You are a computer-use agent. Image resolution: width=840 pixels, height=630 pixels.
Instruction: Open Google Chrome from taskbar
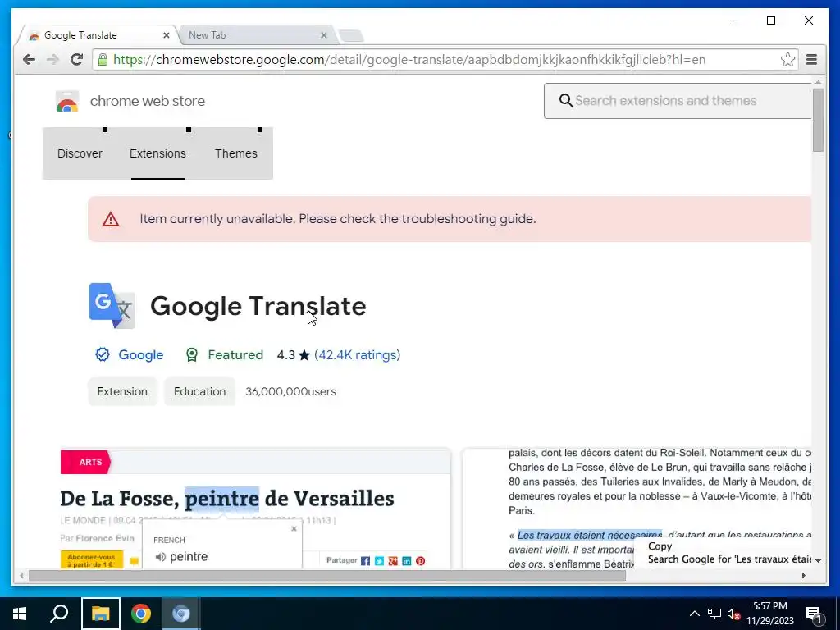141,614
